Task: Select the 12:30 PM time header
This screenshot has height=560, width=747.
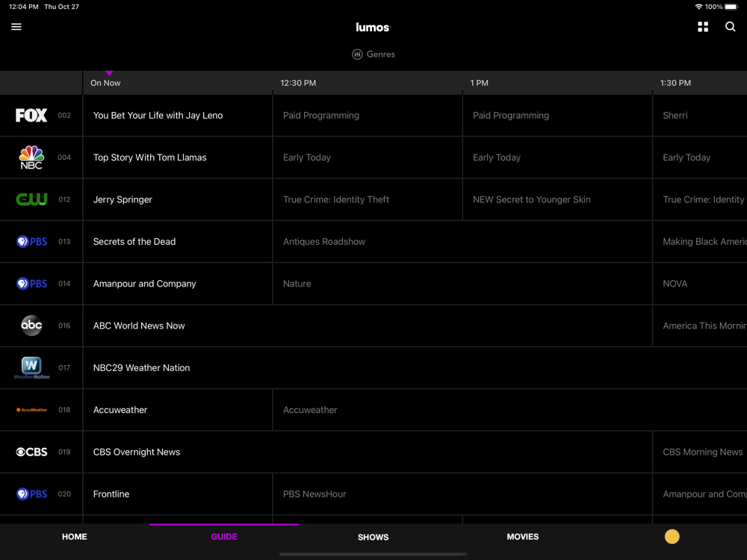Action: click(x=298, y=83)
